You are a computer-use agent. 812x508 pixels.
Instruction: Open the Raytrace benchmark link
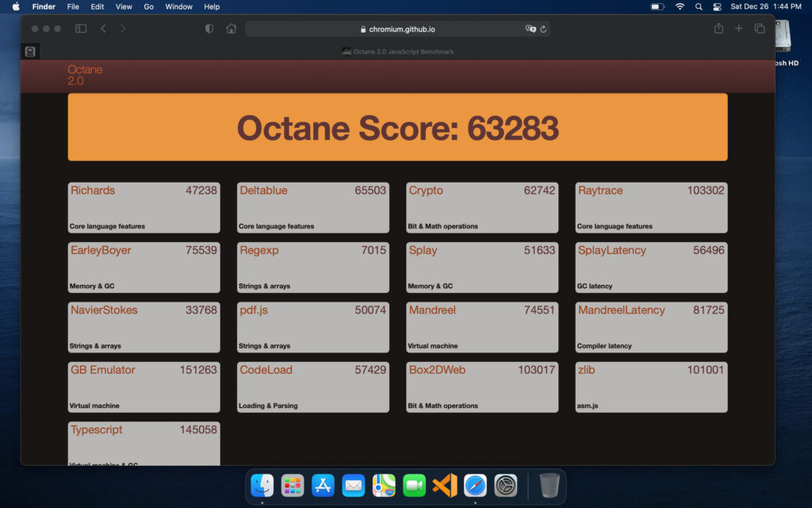(601, 190)
